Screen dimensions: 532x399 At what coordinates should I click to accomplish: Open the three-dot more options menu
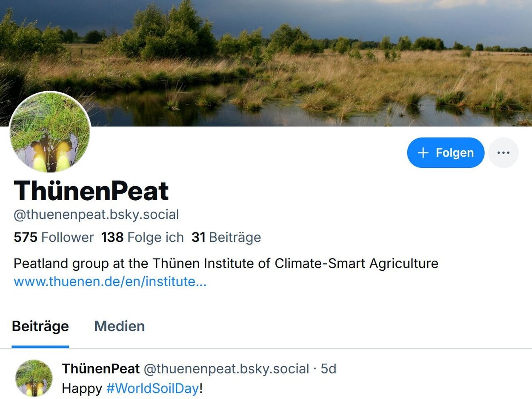pos(503,152)
